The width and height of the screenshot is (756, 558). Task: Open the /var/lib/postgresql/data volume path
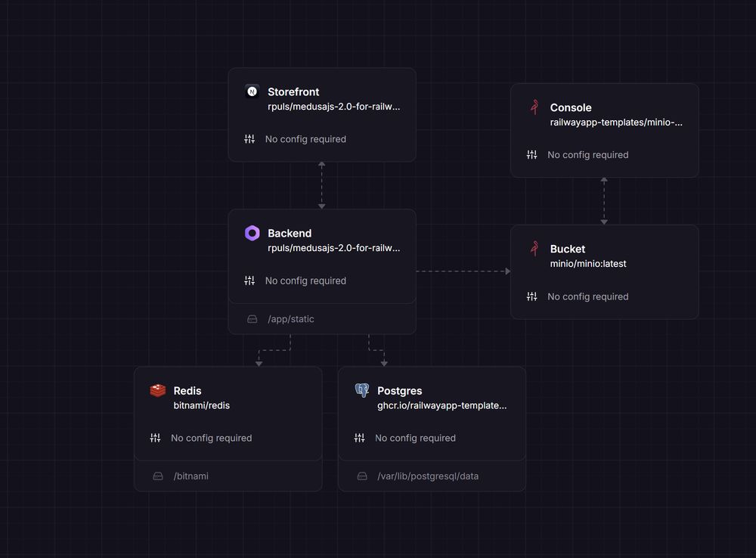(428, 476)
